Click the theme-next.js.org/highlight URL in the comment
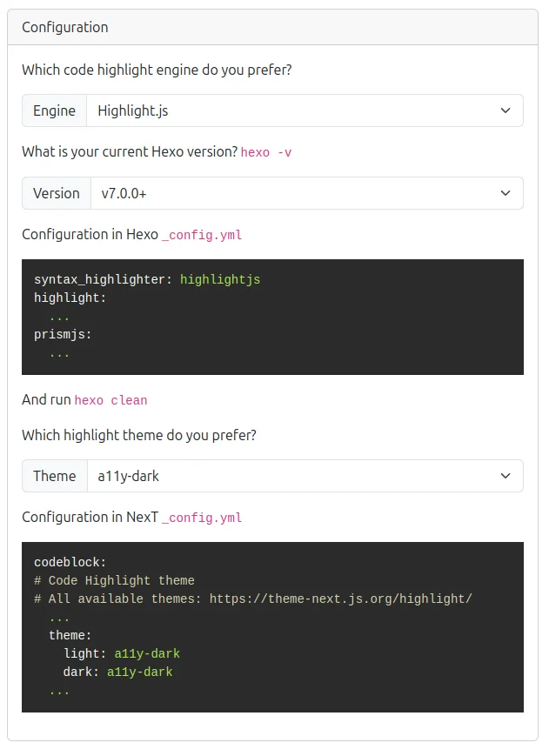Image resolution: width=549 pixels, height=756 pixels. (341, 599)
